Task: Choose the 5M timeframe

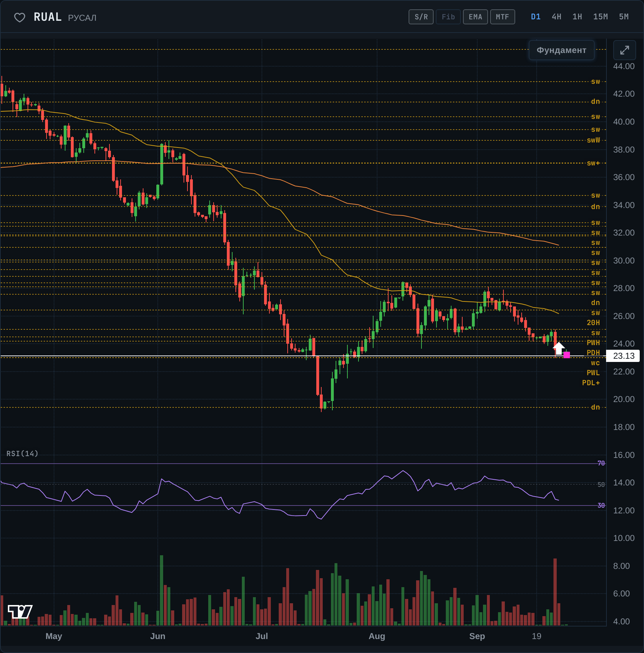Action: click(x=624, y=17)
